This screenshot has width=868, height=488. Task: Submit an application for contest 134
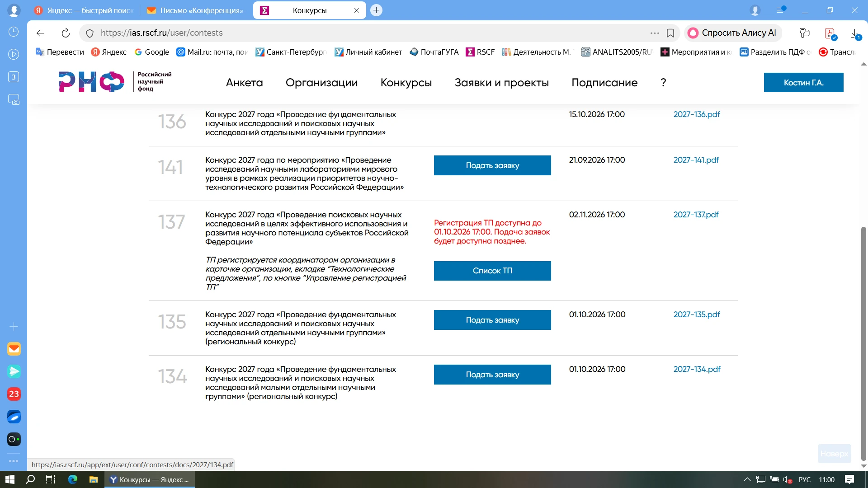[x=492, y=375]
